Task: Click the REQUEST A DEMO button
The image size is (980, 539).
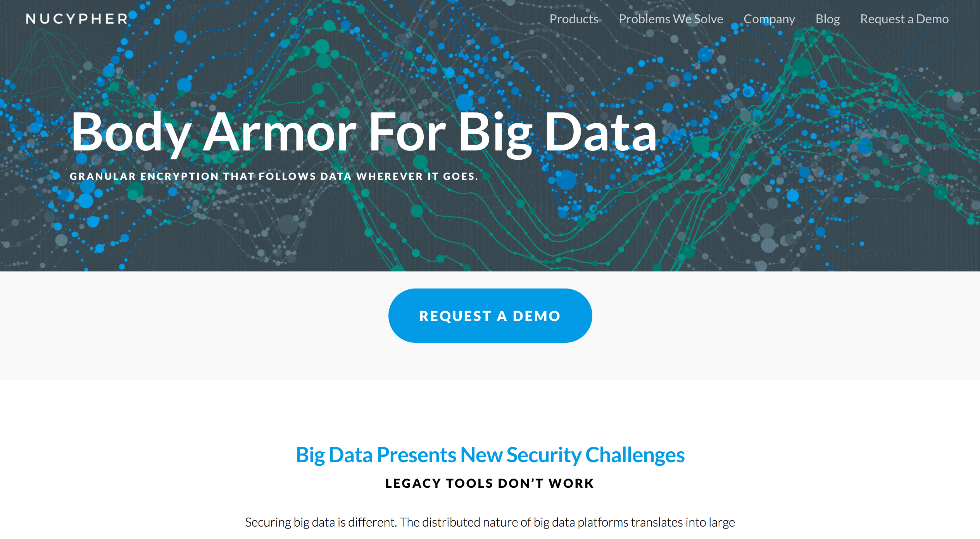Action: click(x=490, y=316)
